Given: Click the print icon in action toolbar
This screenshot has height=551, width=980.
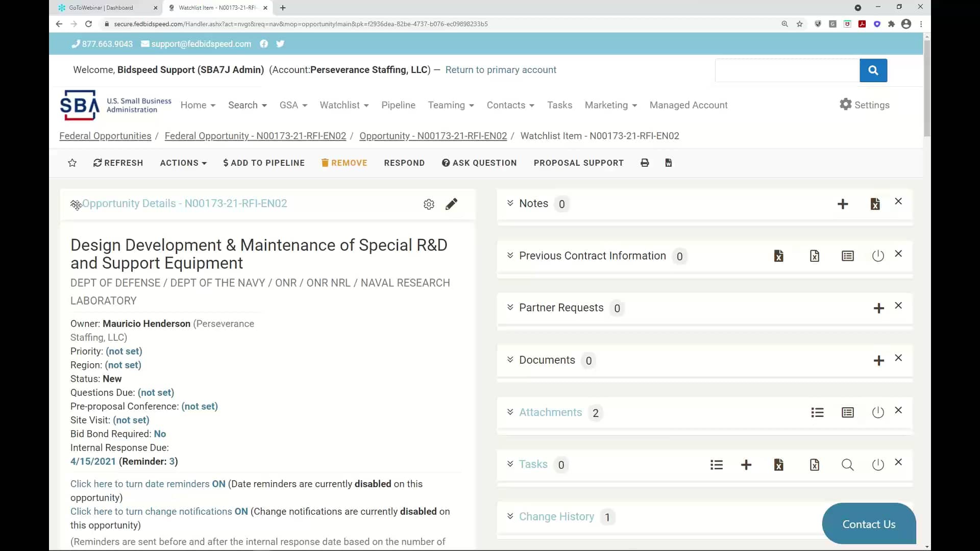Looking at the screenshot, I should pos(645,163).
